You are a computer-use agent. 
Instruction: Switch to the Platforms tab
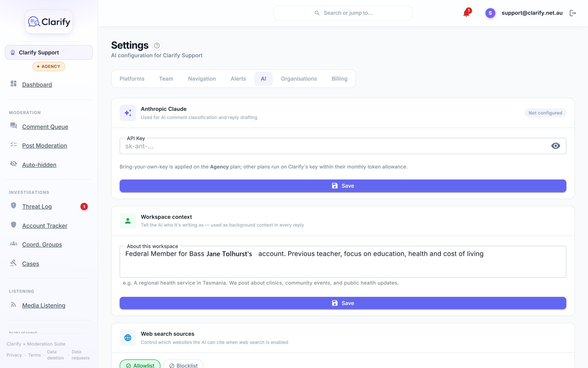(132, 79)
